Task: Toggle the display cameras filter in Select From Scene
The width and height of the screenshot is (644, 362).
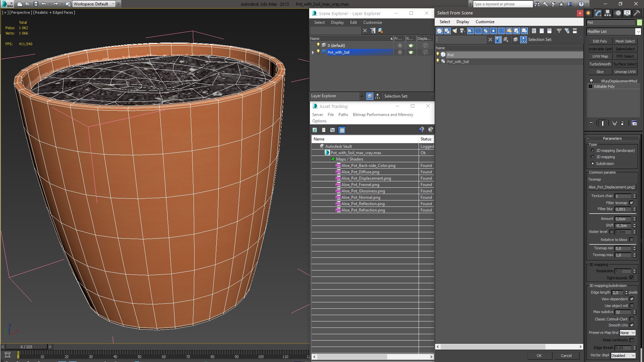Action: click(463, 31)
